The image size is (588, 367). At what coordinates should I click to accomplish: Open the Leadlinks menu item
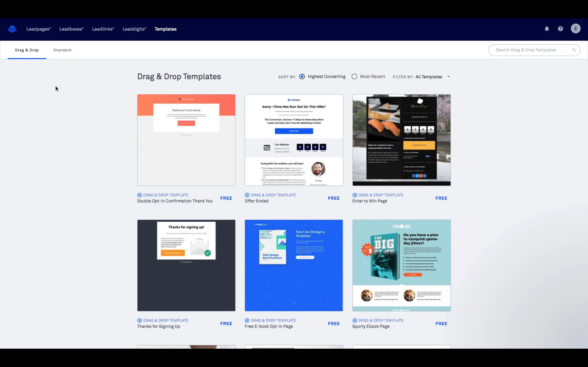pyautogui.click(x=103, y=29)
